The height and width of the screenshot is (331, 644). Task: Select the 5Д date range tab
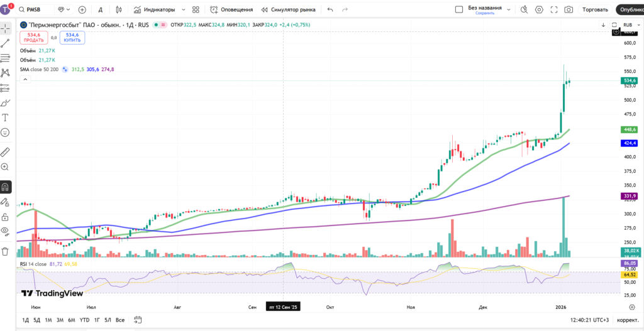(x=37, y=320)
